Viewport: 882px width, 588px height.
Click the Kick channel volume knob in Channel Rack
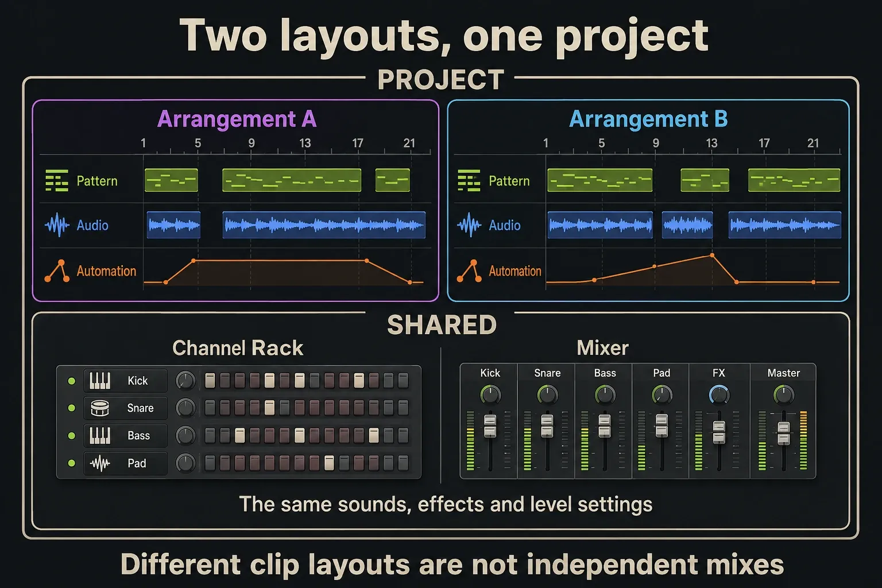185,380
